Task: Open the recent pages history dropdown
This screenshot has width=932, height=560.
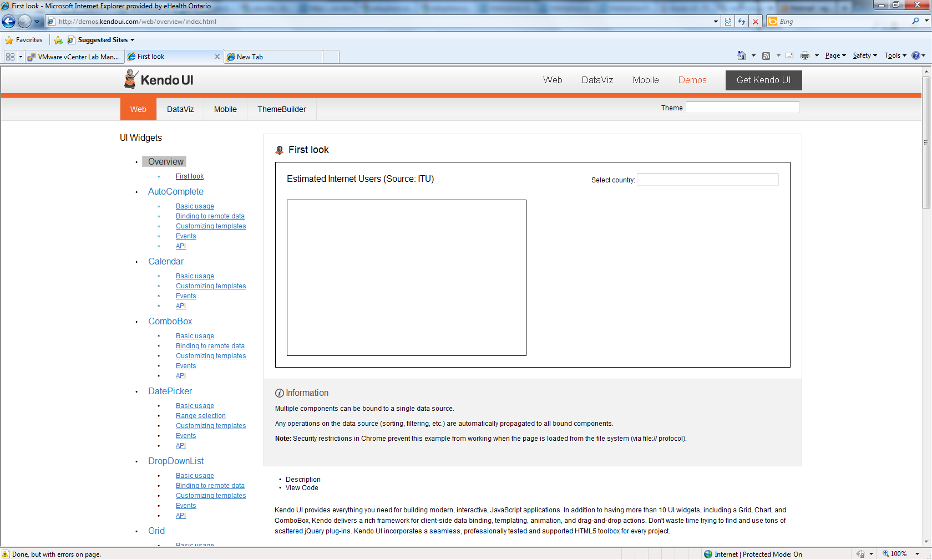Action: point(37,22)
